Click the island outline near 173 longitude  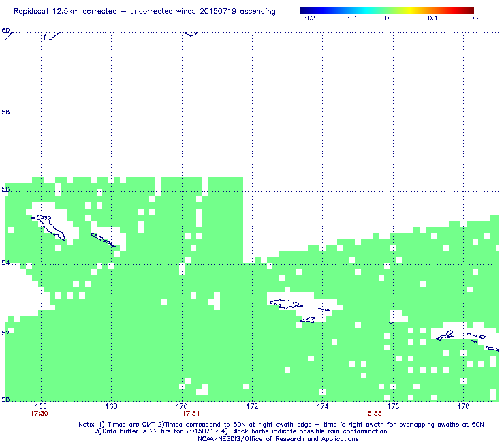[285, 304]
